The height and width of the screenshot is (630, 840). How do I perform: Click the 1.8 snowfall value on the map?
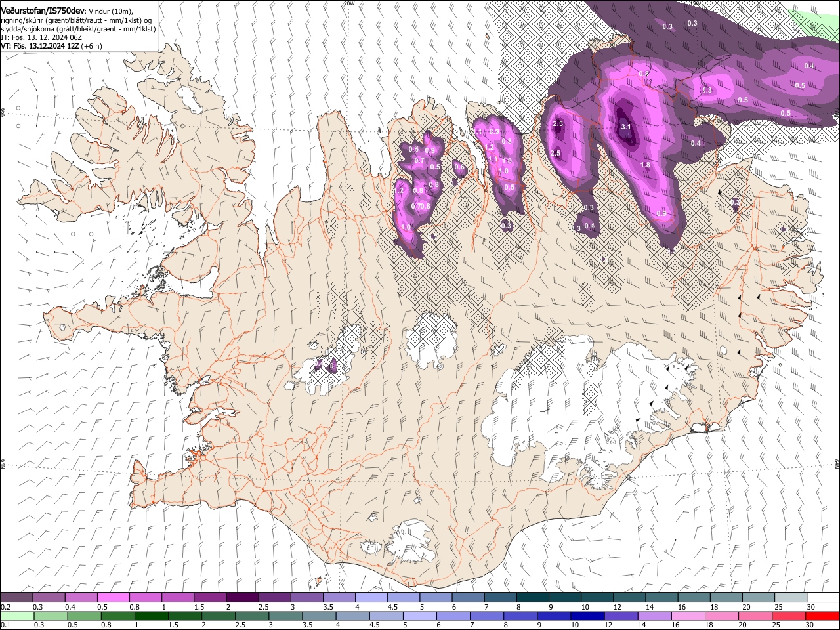point(645,165)
